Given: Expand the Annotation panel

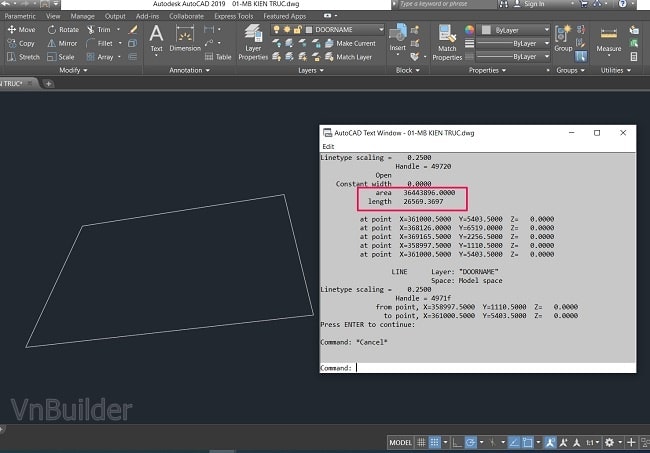Looking at the screenshot, I should point(189,70).
